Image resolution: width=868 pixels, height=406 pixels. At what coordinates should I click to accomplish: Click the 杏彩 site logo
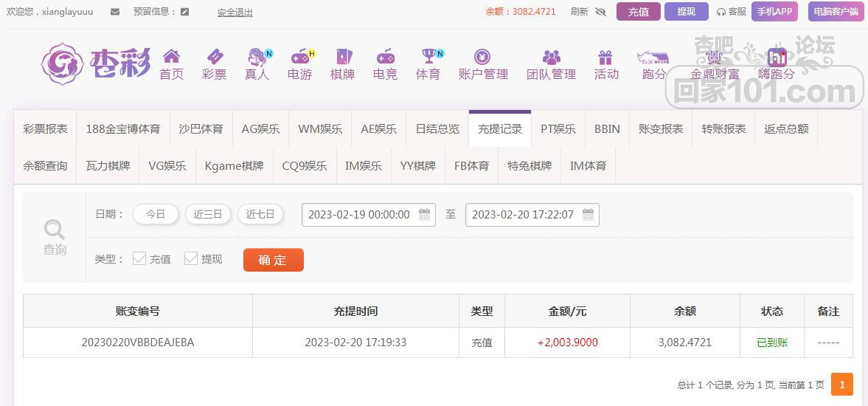tap(97, 63)
